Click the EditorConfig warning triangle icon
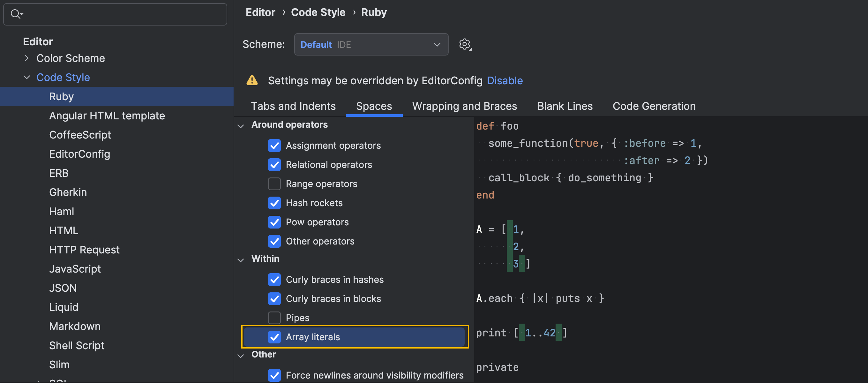Image resolution: width=868 pixels, height=383 pixels. [252, 80]
